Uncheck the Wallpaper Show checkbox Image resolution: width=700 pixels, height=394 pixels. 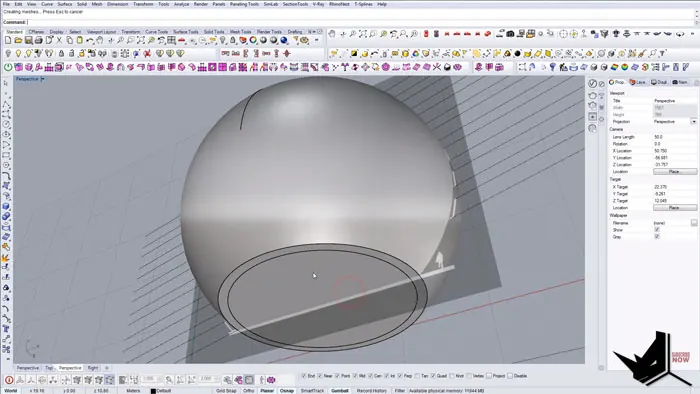(657, 230)
